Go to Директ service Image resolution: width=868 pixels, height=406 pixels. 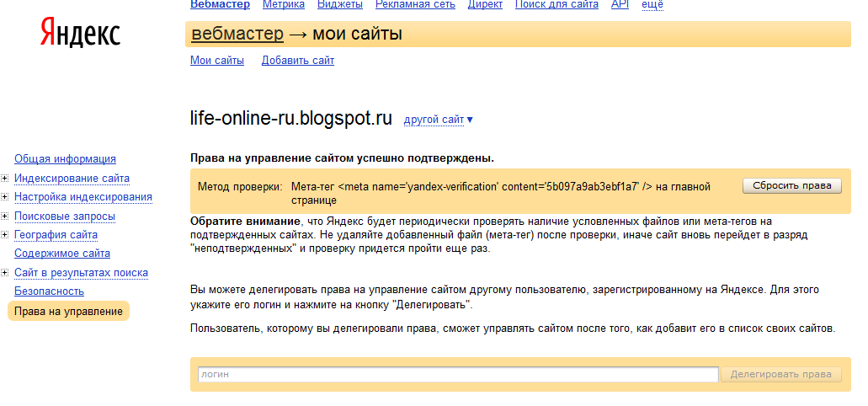coord(485,4)
